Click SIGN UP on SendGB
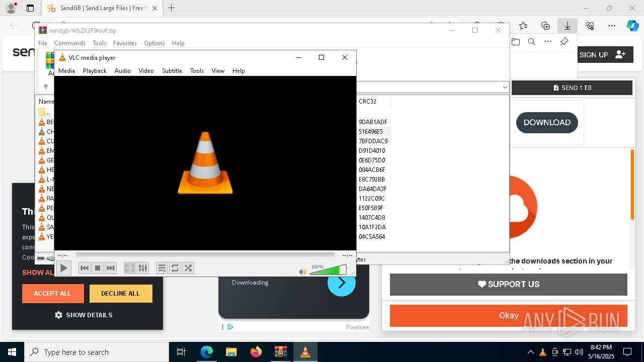Screen dimensions: 644x362 point(602,55)
